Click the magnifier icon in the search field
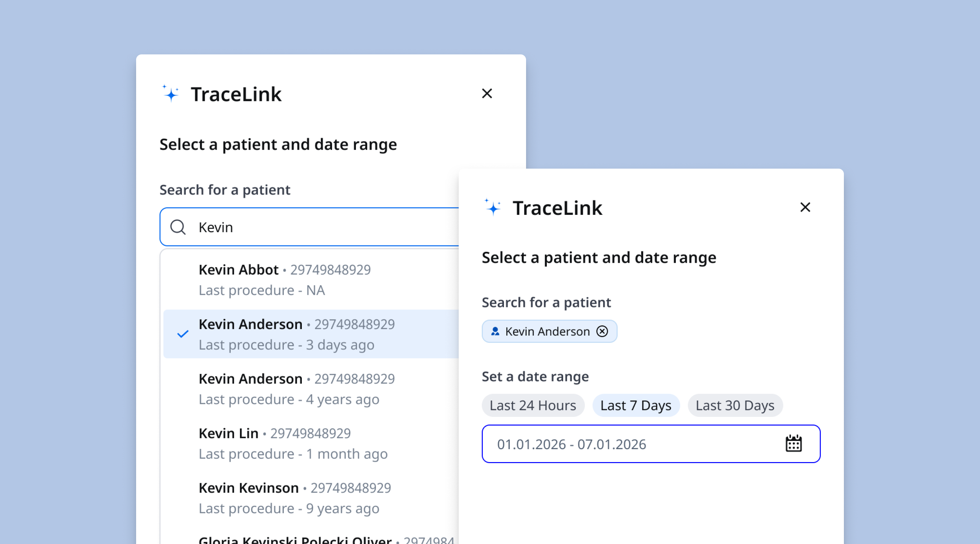 click(x=178, y=227)
